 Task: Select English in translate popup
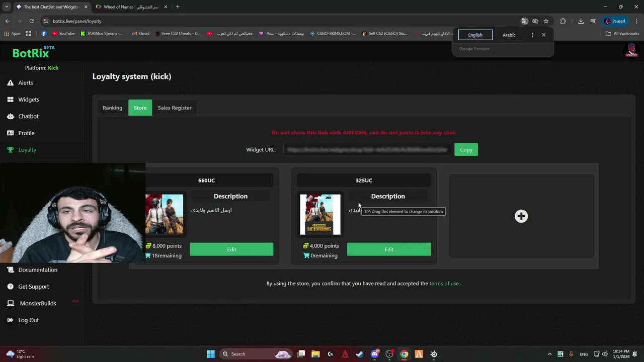(x=475, y=35)
